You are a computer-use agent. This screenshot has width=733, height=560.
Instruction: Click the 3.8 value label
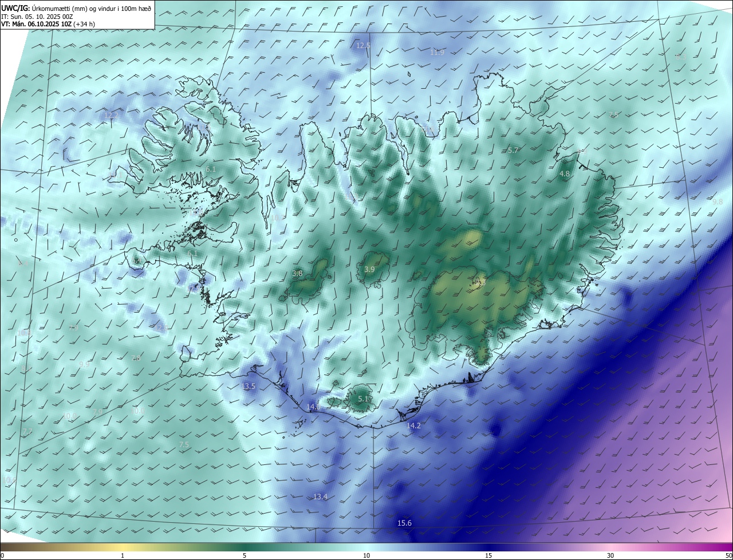pos(297,274)
